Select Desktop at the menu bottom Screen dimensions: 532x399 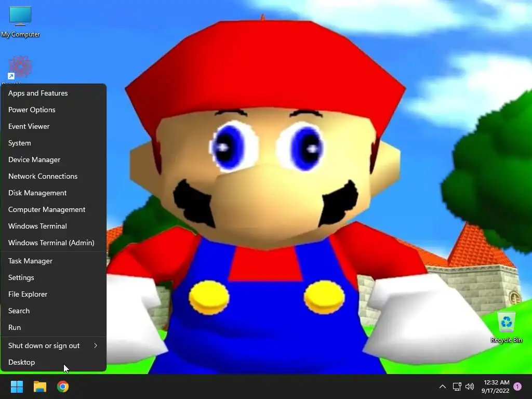(54, 362)
